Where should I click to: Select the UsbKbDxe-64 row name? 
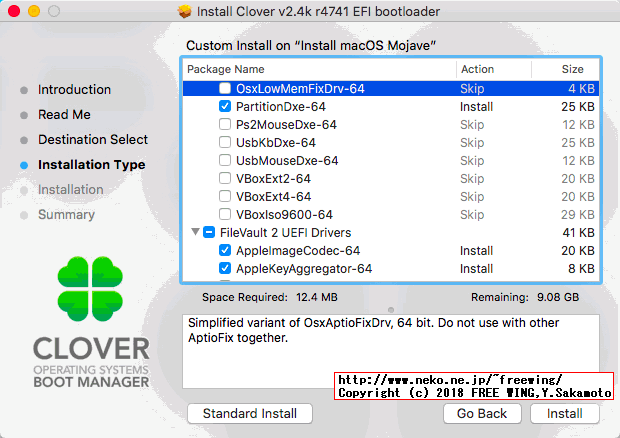pos(276,143)
